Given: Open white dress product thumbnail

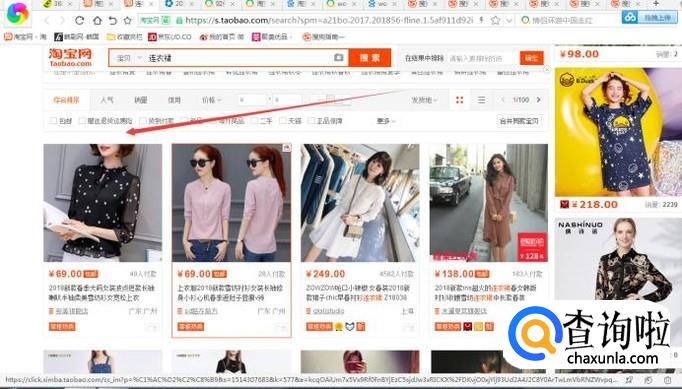Looking at the screenshot, I should [360, 203].
